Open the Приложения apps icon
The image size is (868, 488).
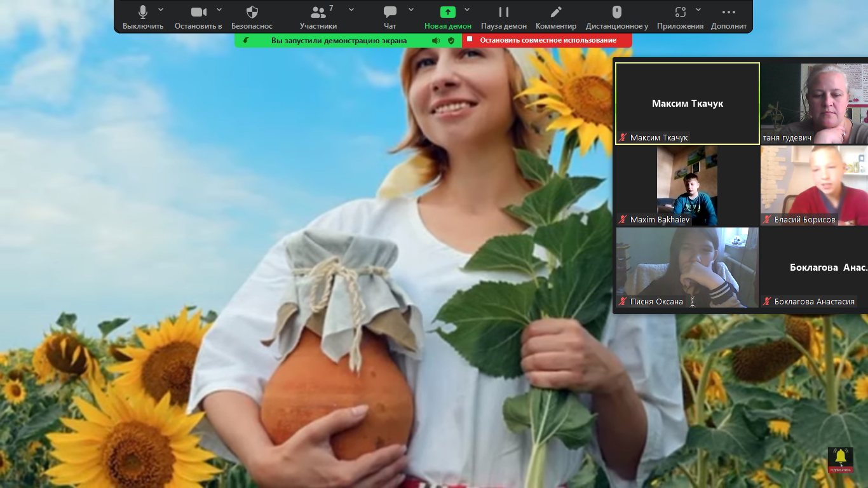(x=681, y=12)
